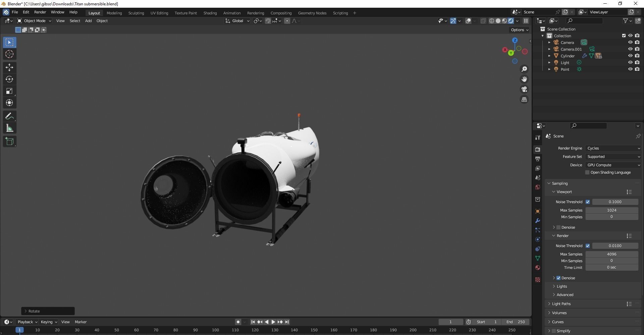Screen dimensions: 644x335
Task: Select the Move tool
Action: 9,67
